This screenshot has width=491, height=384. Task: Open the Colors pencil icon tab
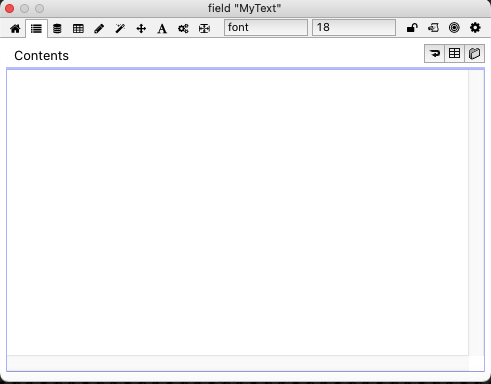(99, 28)
